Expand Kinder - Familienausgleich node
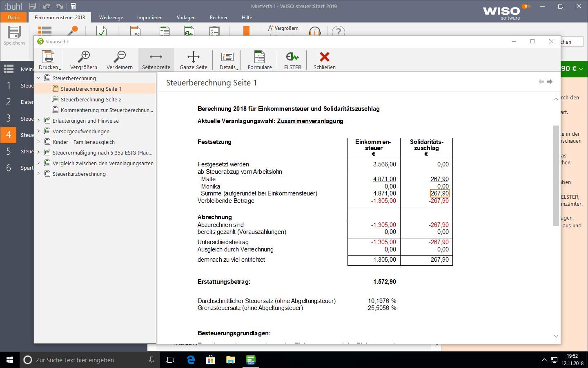 [x=39, y=141]
